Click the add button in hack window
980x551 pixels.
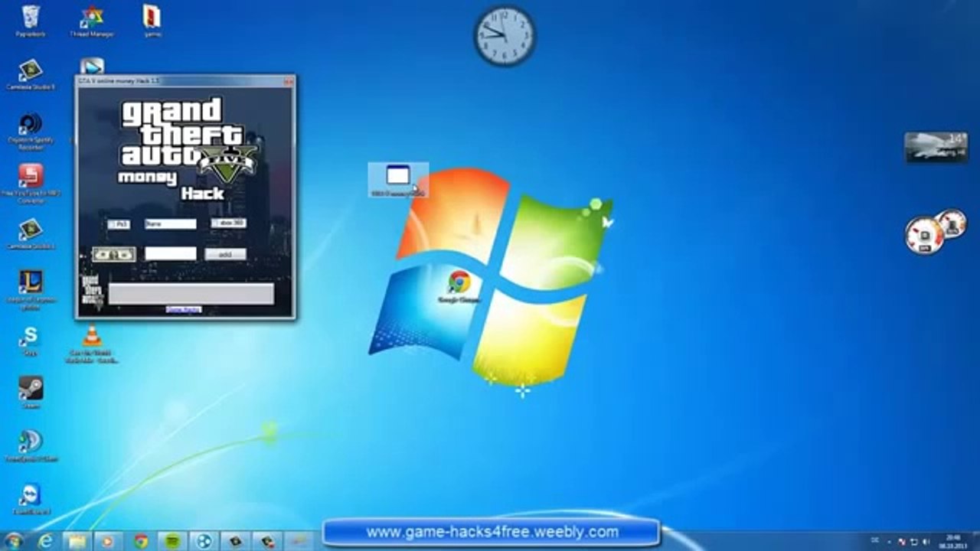tap(225, 254)
